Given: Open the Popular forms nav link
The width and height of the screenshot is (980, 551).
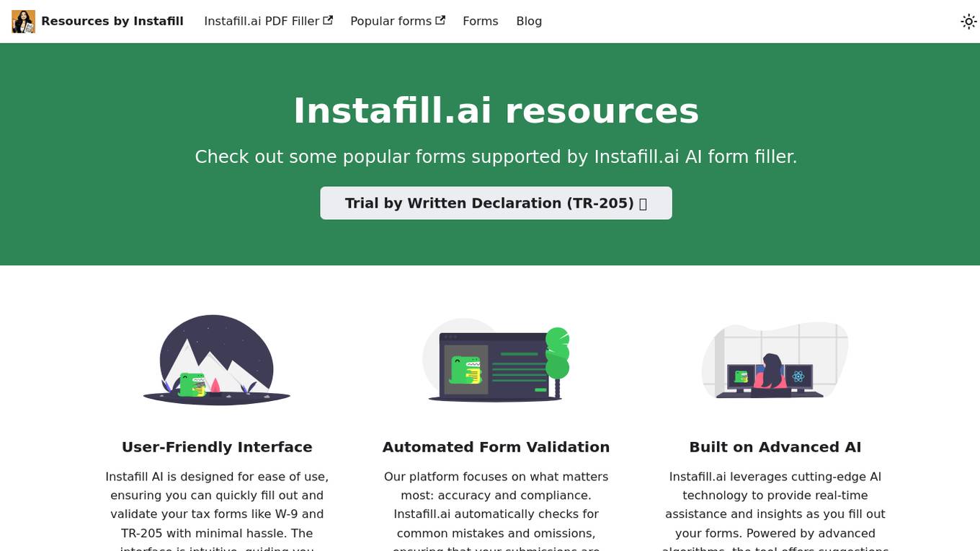Looking at the screenshot, I should coord(398,22).
